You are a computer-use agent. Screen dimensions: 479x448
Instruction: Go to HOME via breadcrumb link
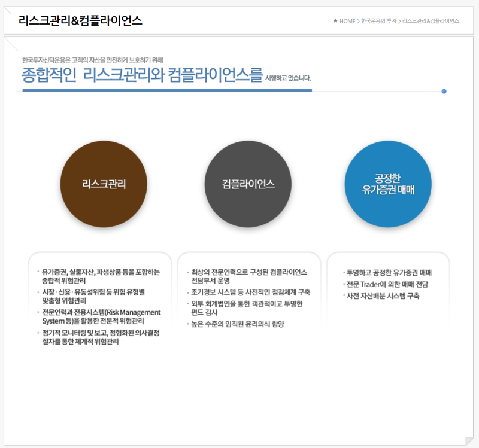pyautogui.click(x=347, y=21)
